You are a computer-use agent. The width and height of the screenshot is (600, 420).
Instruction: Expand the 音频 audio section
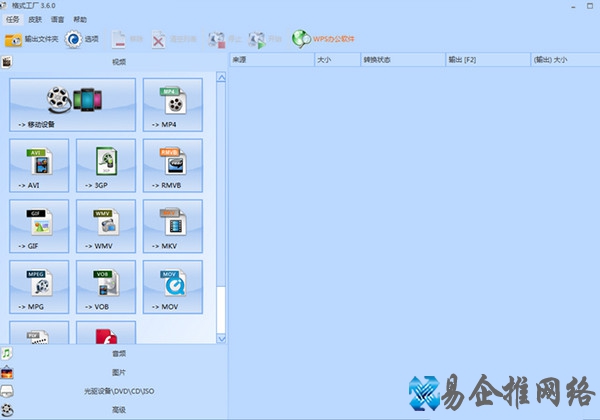(x=114, y=353)
